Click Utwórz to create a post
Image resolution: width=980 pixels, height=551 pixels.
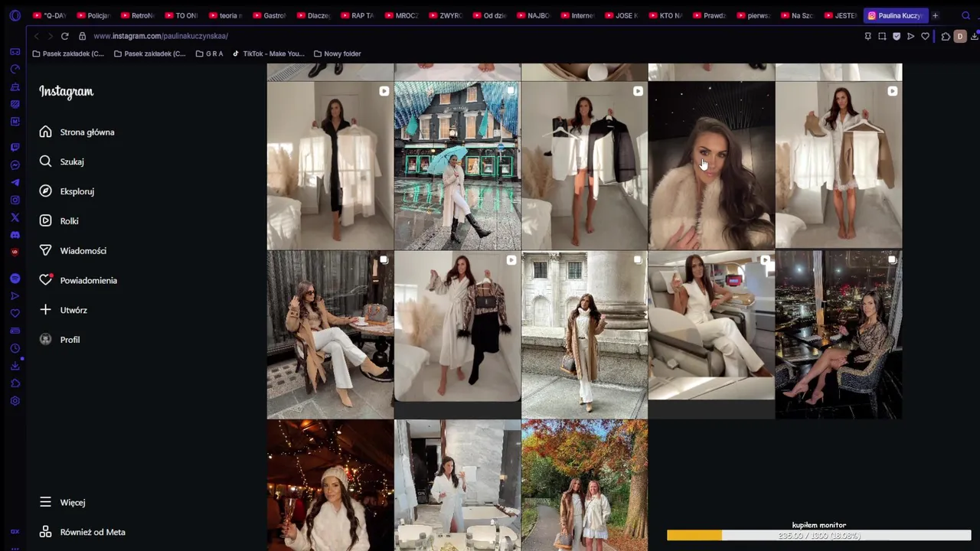64,310
